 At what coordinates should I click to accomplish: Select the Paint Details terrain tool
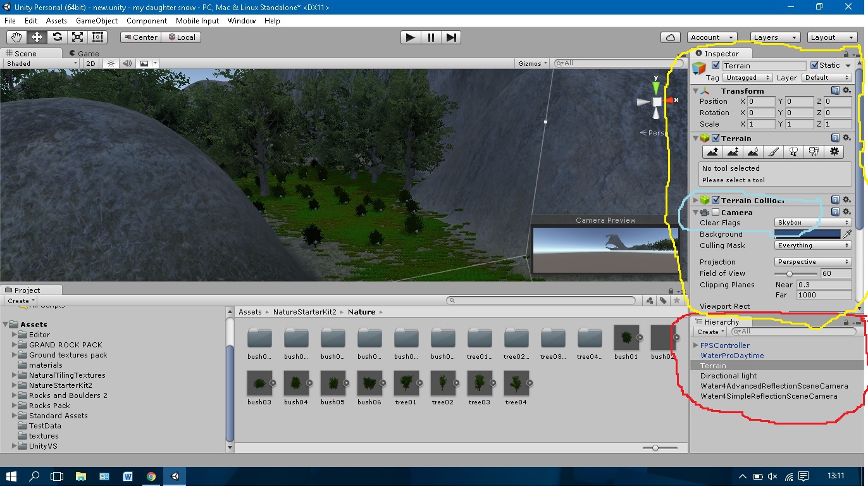[x=814, y=152]
